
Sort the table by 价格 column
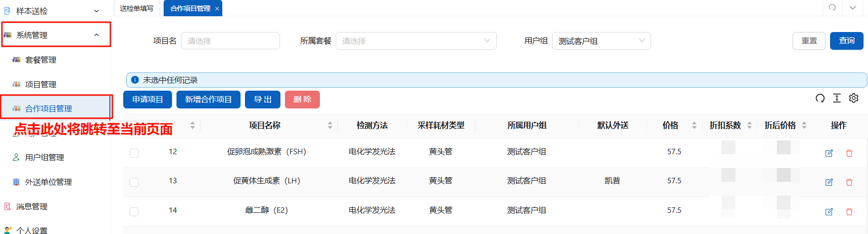(694, 126)
